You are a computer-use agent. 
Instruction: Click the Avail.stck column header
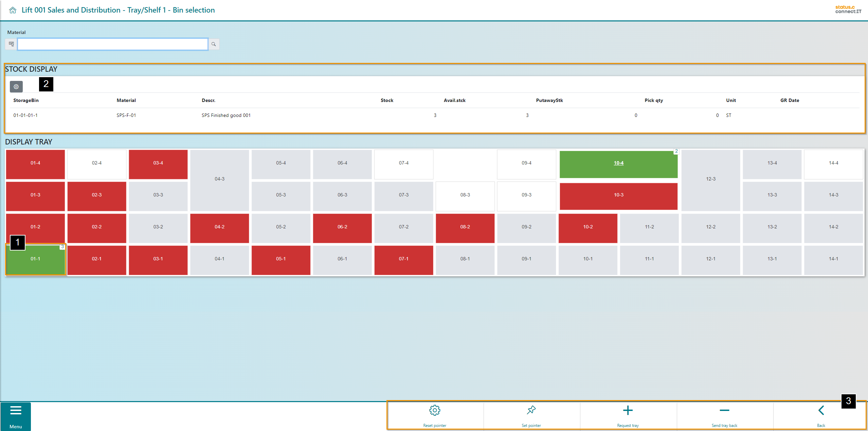click(x=454, y=101)
